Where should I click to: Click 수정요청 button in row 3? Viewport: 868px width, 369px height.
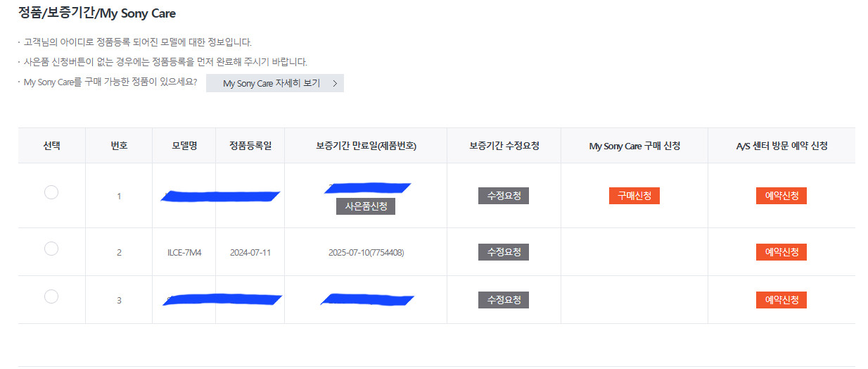coord(504,300)
